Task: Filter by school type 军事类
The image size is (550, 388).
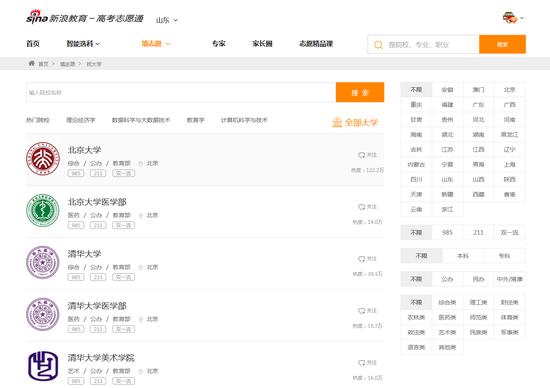Action: pos(509,333)
